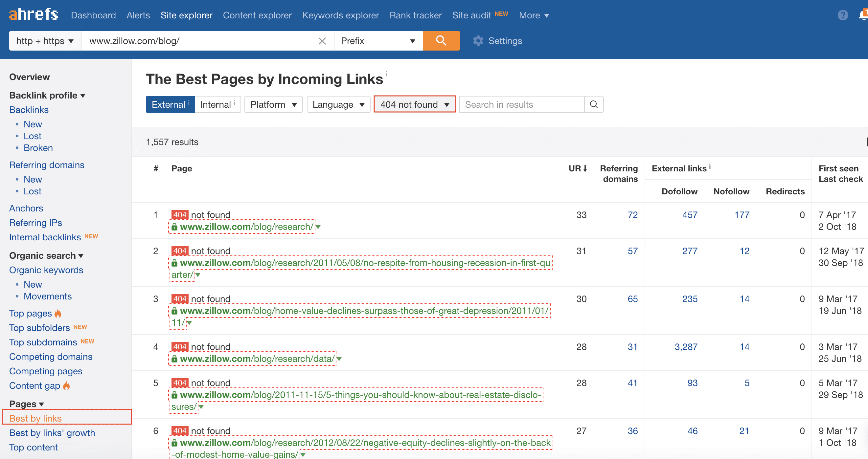The height and width of the screenshot is (459, 868).
Task: Open Referring domains in the sidebar
Action: click(x=47, y=165)
